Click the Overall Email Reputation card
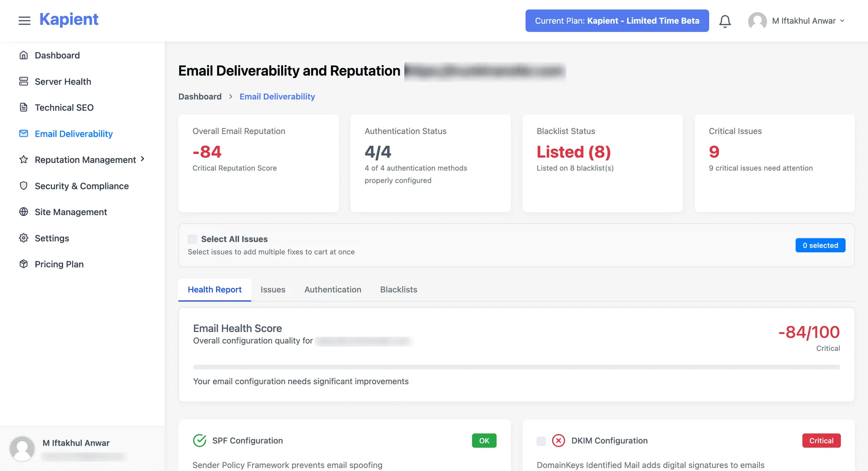The width and height of the screenshot is (868, 471). (x=259, y=163)
